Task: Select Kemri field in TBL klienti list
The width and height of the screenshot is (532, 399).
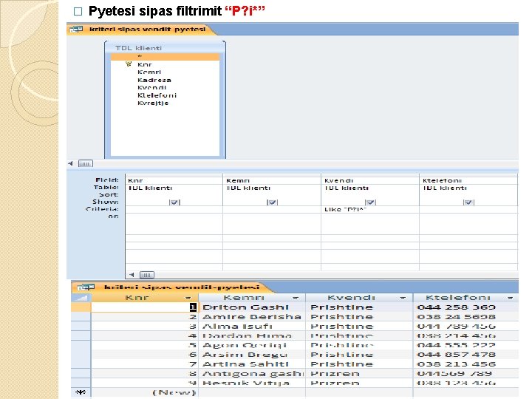Action: pyautogui.click(x=149, y=72)
